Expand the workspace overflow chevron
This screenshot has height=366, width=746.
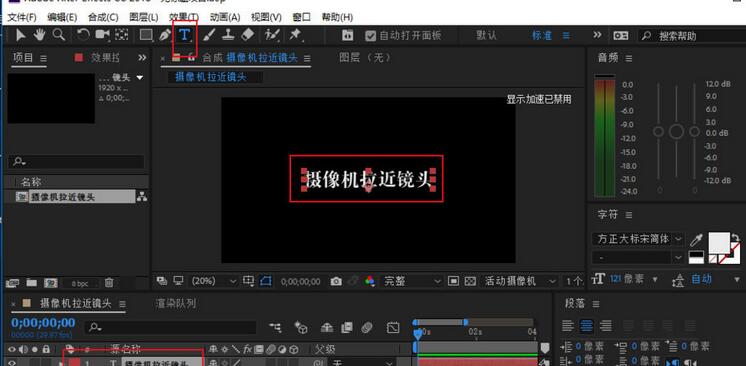pos(597,35)
